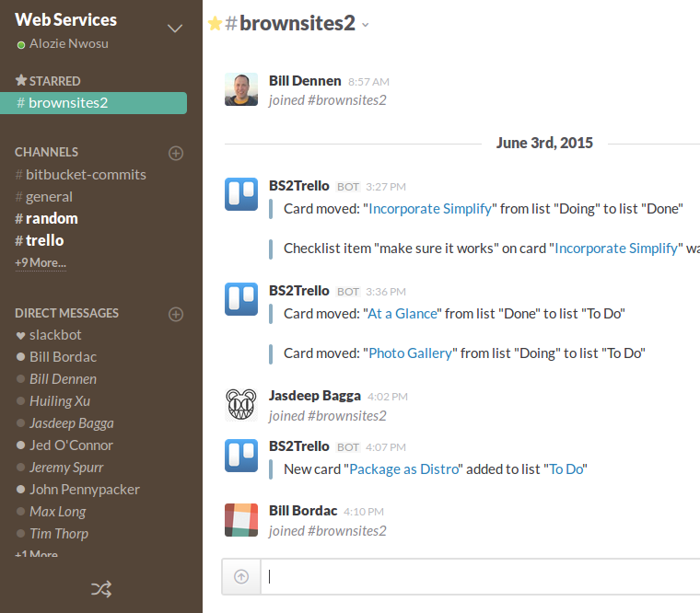Click Bill Dennen's profile photo avatar

click(241, 89)
